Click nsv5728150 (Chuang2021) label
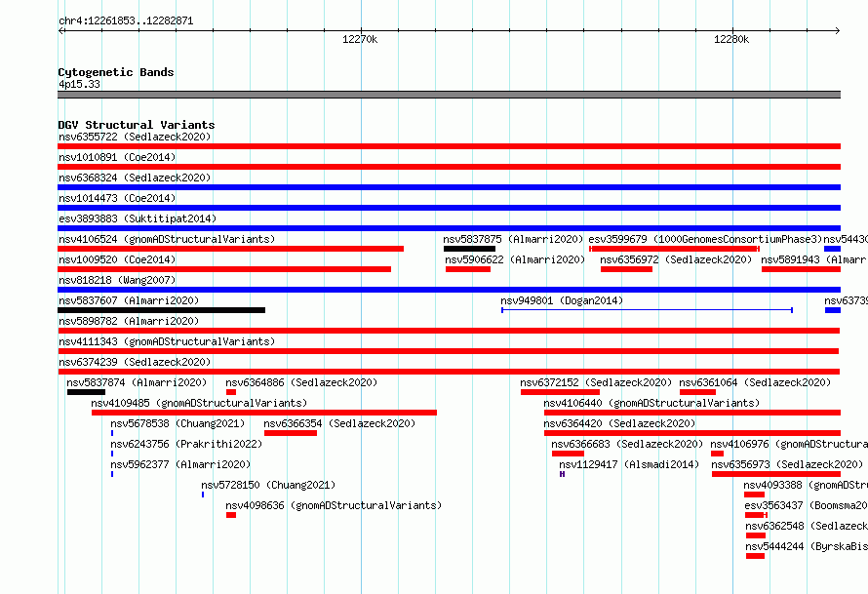Image resolution: width=868 pixels, height=594 pixels. click(268, 485)
